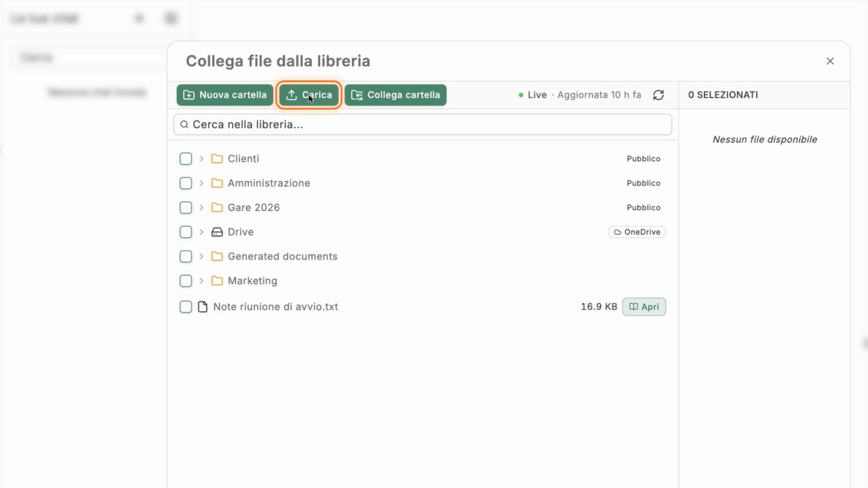Select the Generated documents folder name
The image size is (868, 488).
tap(283, 256)
